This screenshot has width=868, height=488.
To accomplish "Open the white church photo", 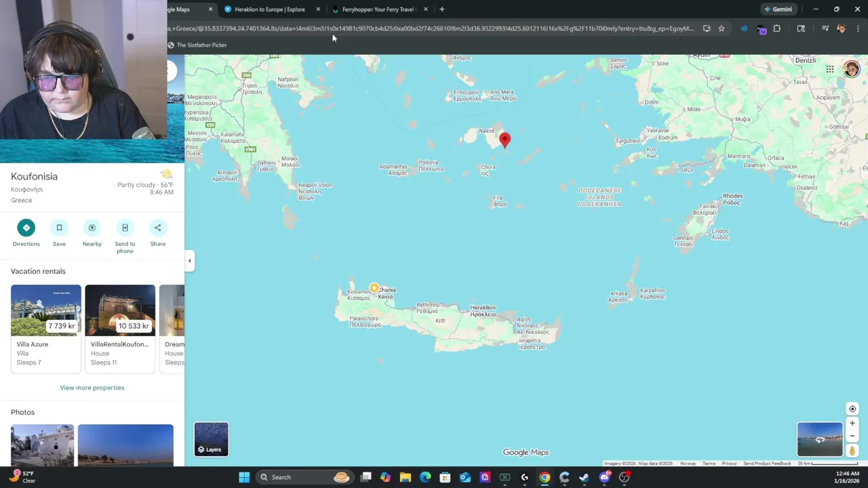I will pos(42,445).
